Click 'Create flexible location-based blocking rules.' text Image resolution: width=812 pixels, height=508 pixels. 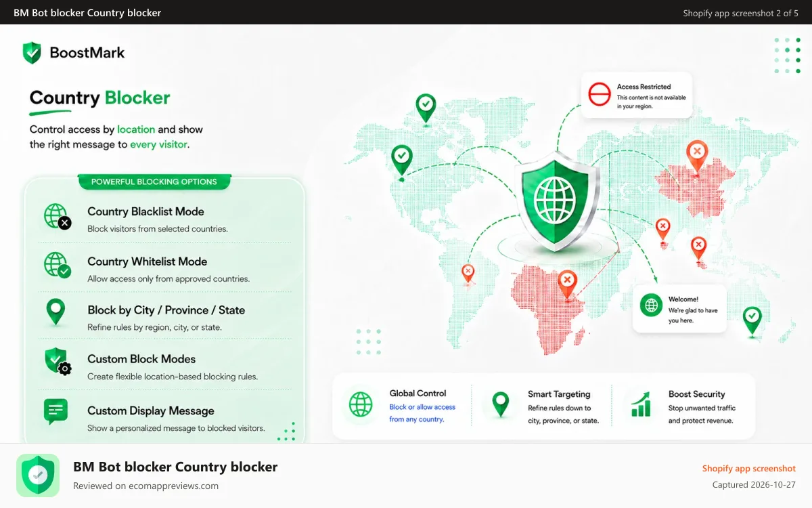(173, 377)
